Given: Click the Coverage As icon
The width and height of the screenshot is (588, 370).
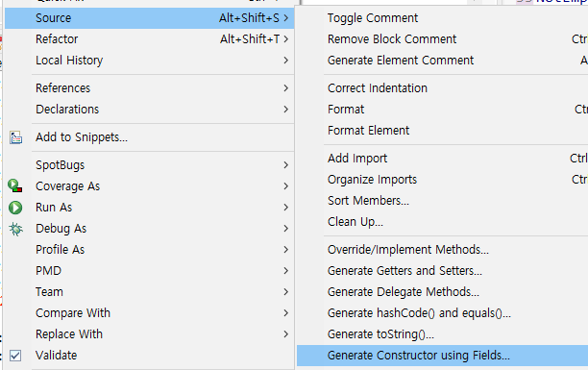Looking at the screenshot, I should (15, 186).
